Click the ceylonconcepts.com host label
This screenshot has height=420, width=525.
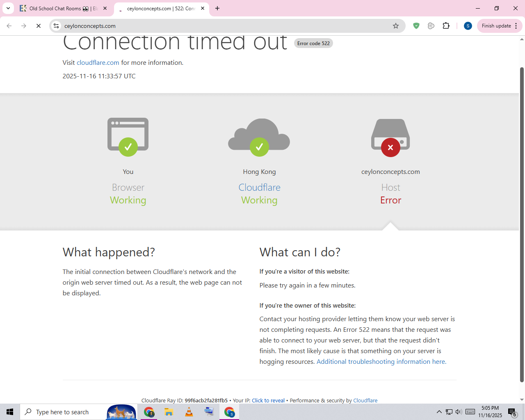(390, 172)
